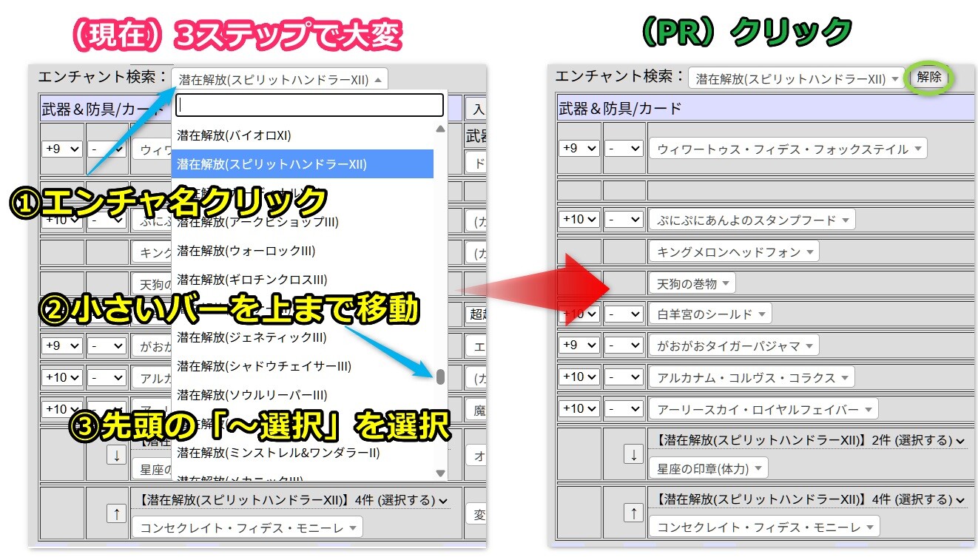
Task: Open the ウィワートゥス・フィデス・フォックスステイル item dropdown
Action: [x=787, y=149]
